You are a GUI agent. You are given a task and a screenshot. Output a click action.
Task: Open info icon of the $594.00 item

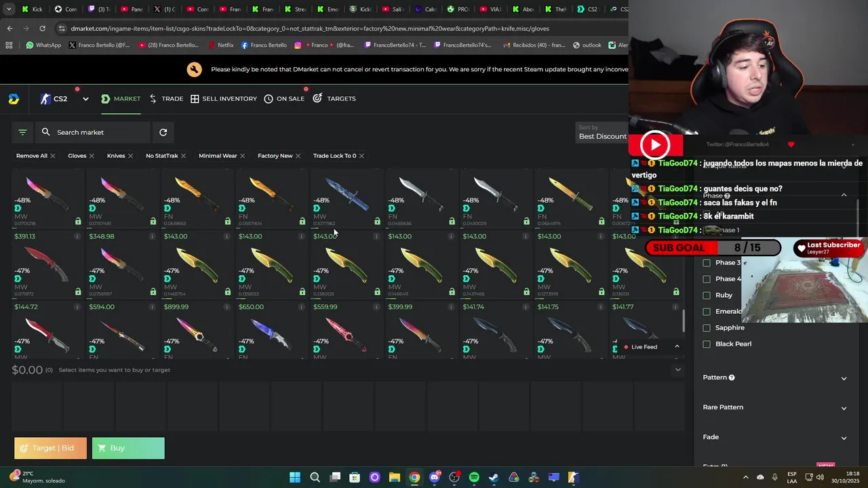pos(152,307)
